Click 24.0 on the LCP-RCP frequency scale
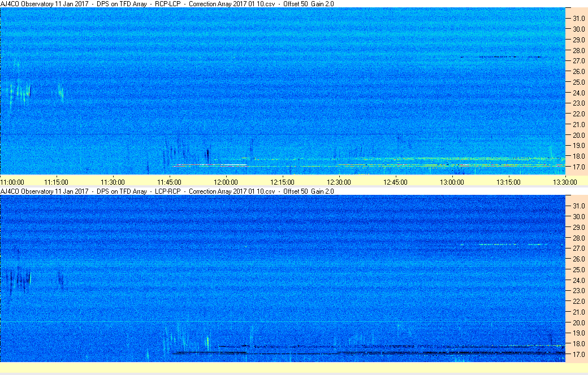The height and width of the screenshot is (375, 588). [578, 280]
